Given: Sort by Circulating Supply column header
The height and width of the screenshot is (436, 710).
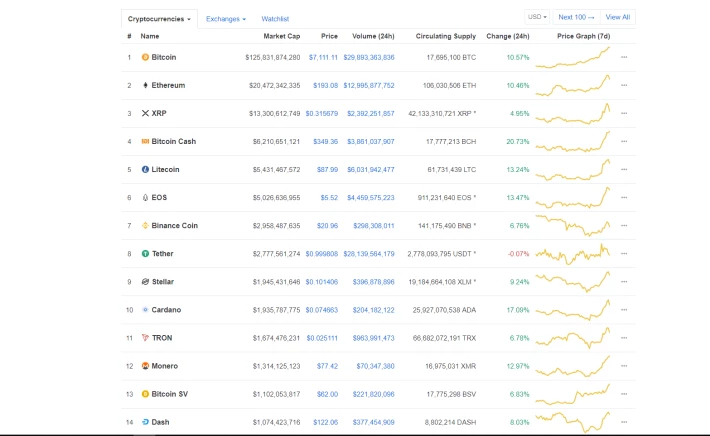Looking at the screenshot, I should pos(446,36).
